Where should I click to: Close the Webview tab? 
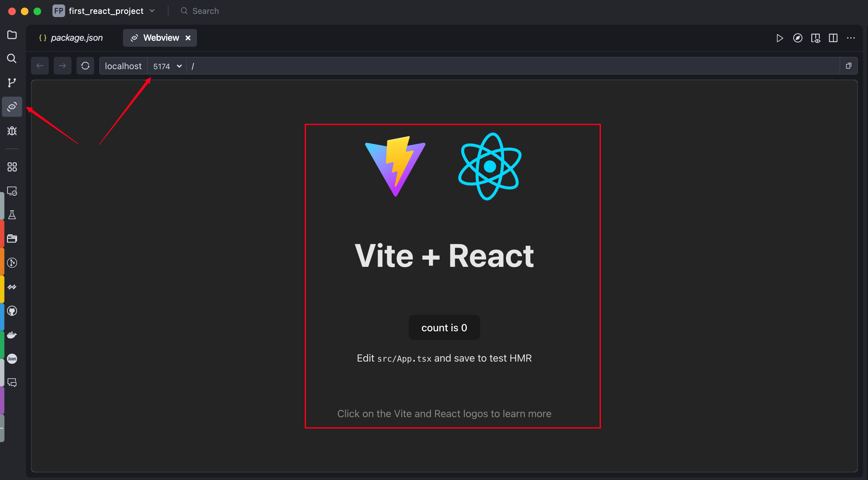188,38
